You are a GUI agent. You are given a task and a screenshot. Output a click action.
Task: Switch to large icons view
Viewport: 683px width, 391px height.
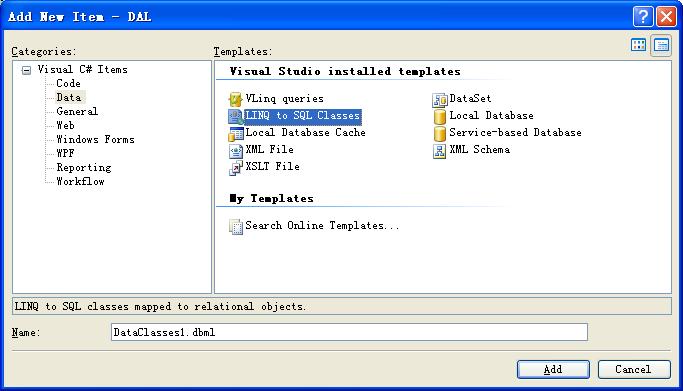point(639,44)
